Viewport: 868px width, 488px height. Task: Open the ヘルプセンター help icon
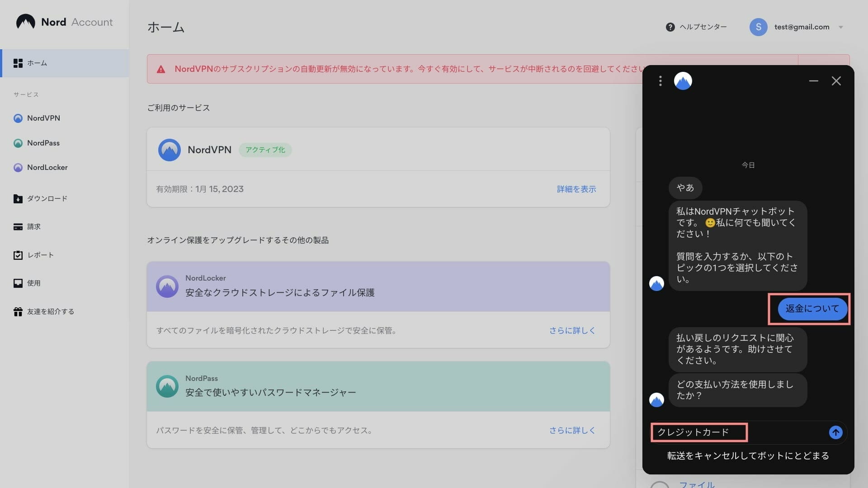(670, 27)
